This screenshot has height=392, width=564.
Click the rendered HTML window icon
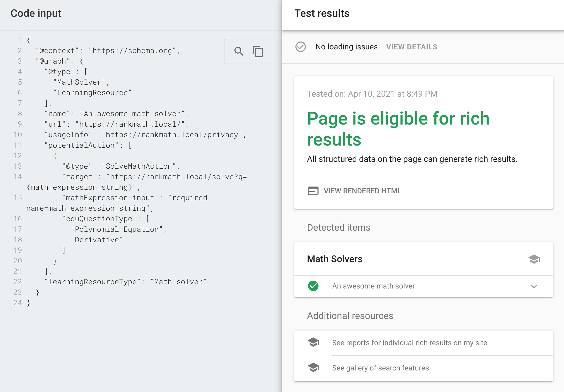313,191
